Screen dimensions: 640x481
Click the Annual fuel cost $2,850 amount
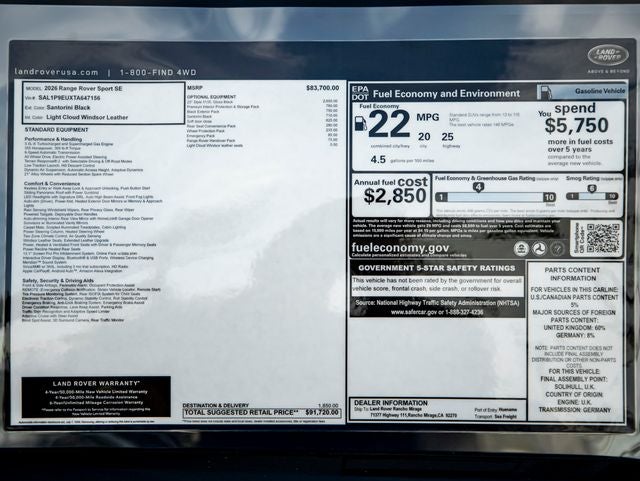click(395, 196)
